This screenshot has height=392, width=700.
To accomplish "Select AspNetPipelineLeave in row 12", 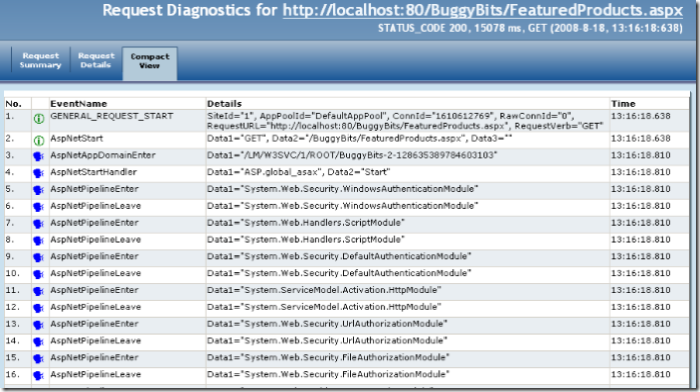I will click(x=96, y=307).
